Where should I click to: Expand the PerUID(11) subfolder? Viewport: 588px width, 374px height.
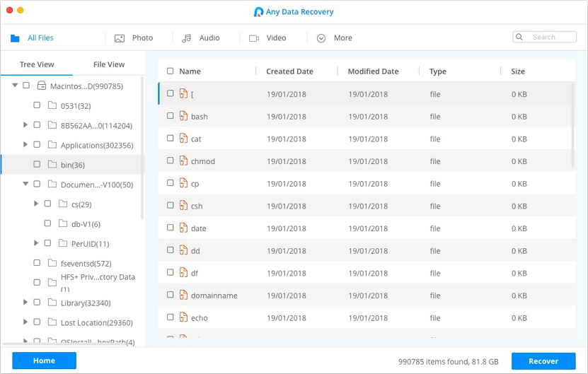(x=36, y=242)
